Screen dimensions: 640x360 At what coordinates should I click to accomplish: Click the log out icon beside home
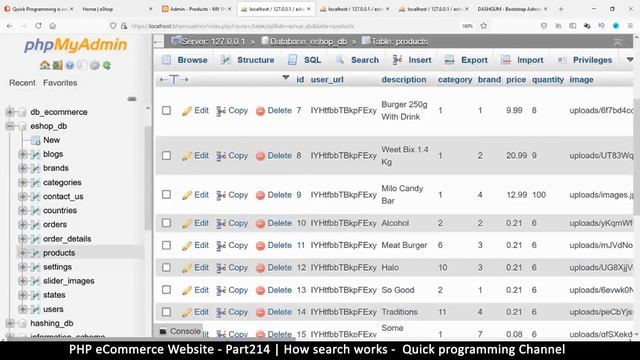(x=57, y=65)
